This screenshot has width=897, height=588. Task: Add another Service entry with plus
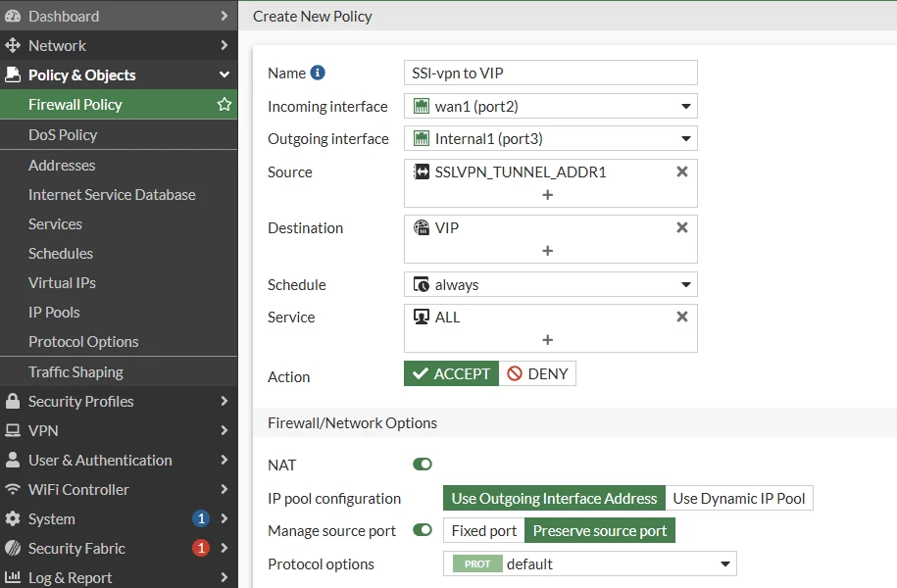(x=547, y=340)
